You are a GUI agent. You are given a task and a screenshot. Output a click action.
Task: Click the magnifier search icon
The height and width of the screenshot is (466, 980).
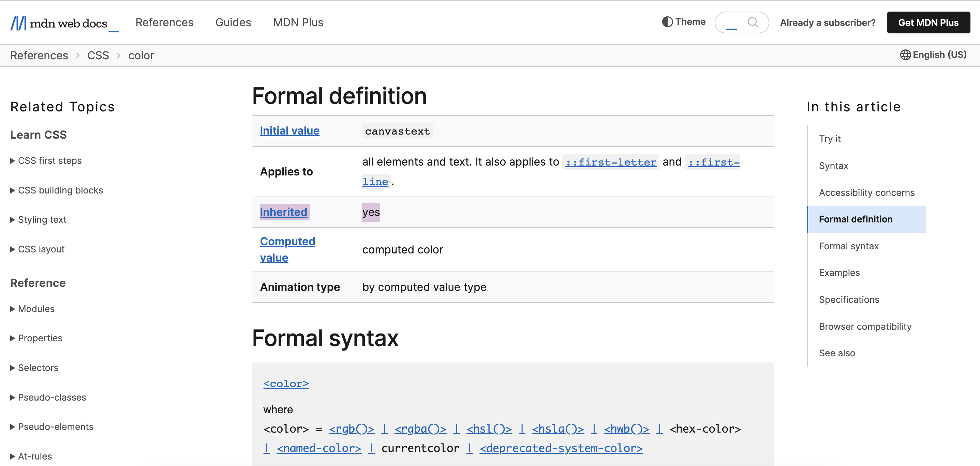pos(753,22)
